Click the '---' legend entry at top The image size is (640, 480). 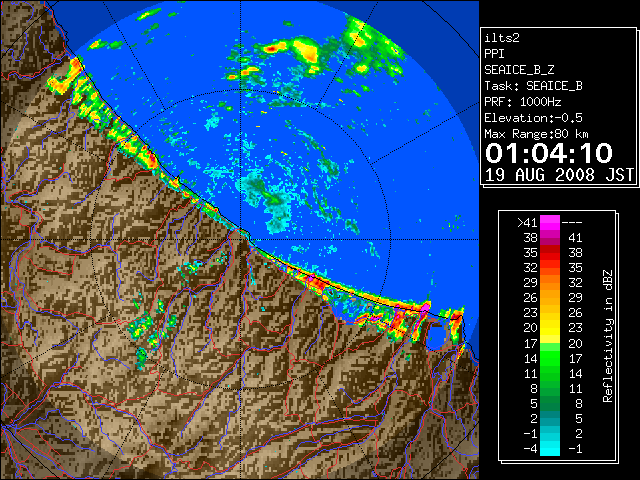572,223
